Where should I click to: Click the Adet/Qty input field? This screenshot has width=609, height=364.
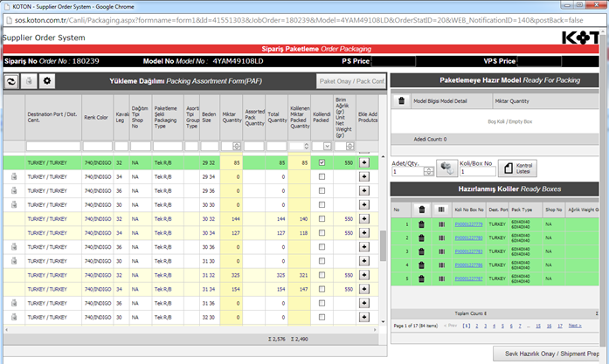(x=408, y=171)
